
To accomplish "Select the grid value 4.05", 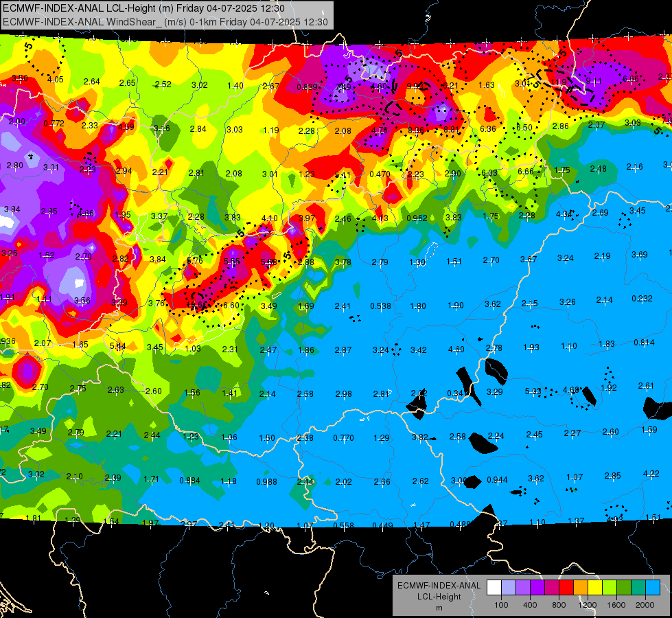I will click(x=56, y=80).
